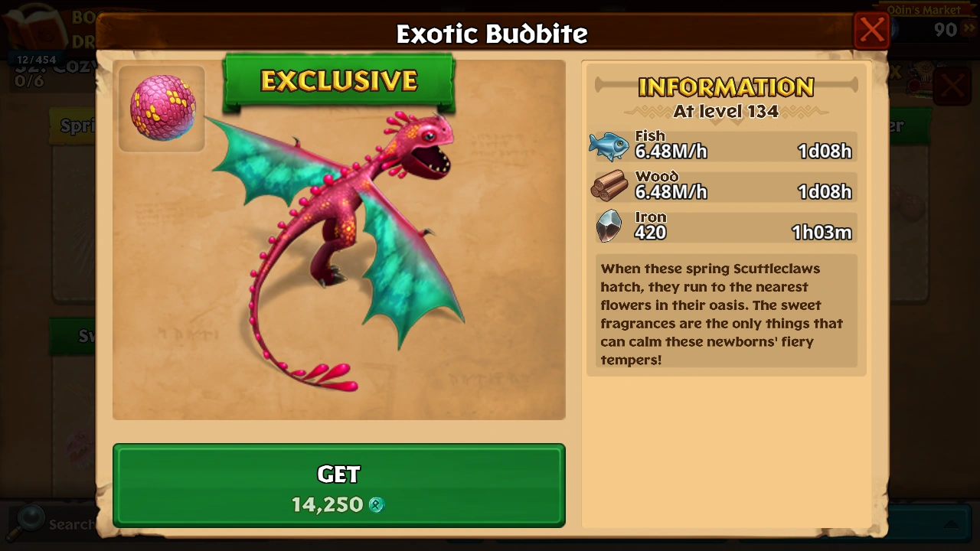This screenshot has width=980, height=551.
Task: Click the dragon description text box
Action: click(726, 314)
